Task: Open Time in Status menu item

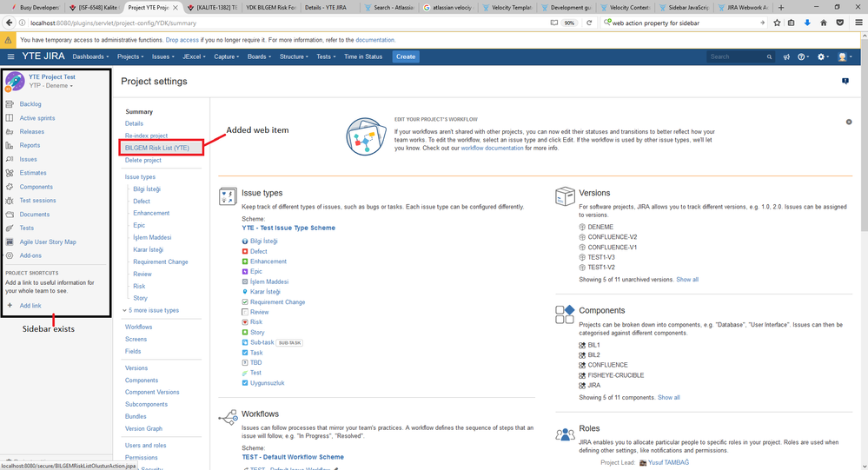Action: click(x=363, y=57)
